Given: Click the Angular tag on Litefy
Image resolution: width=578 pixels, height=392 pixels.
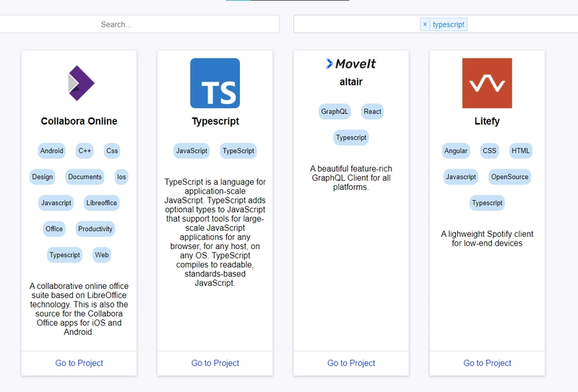Looking at the screenshot, I should point(456,151).
